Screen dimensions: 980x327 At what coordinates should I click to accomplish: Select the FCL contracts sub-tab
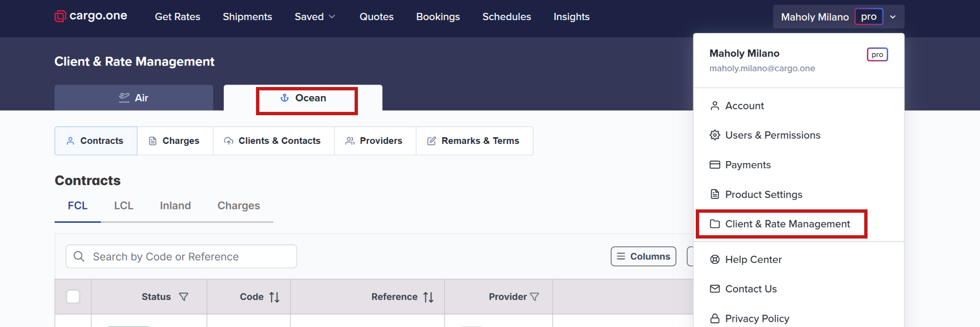pyautogui.click(x=78, y=206)
